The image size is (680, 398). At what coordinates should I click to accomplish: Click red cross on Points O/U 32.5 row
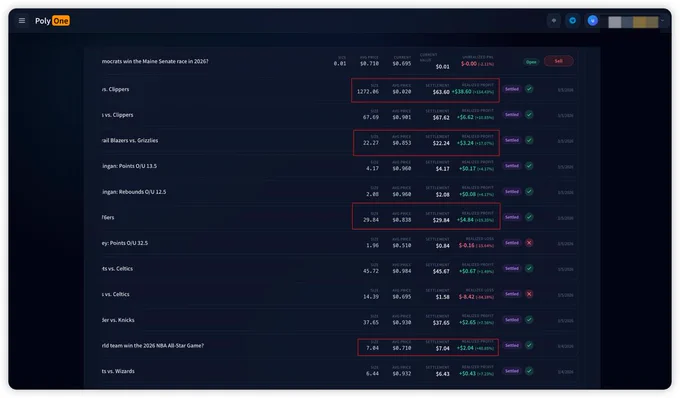(x=529, y=243)
